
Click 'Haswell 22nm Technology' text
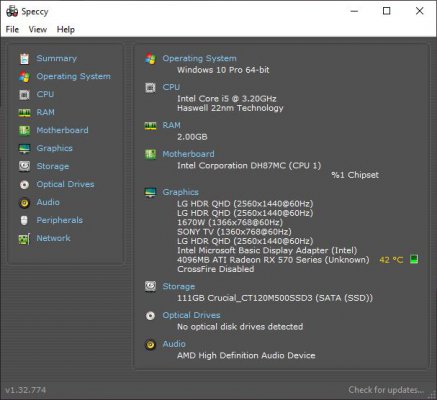[x=230, y=108]
